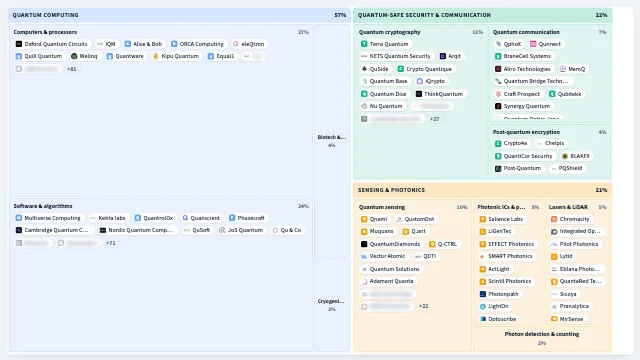Open the BLAKFX company chip
Viewport: 640px width, 360px height.
tap(576, 156)
